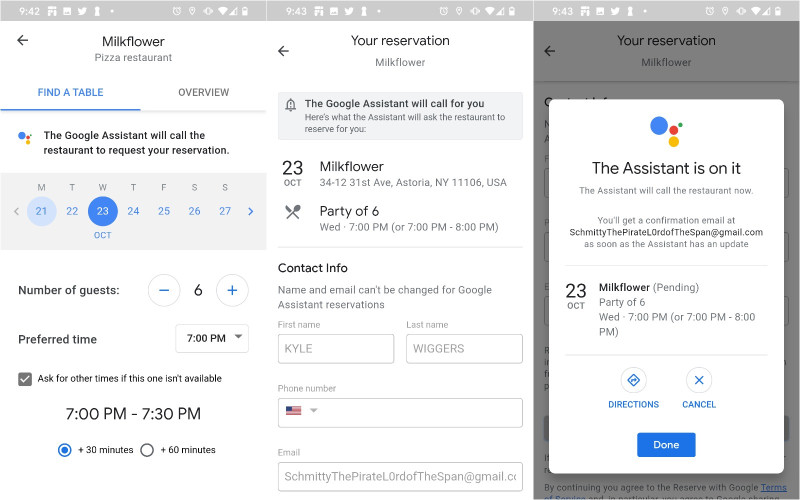Tap the Google Assistant logo in the dialog

pos(666,131)
